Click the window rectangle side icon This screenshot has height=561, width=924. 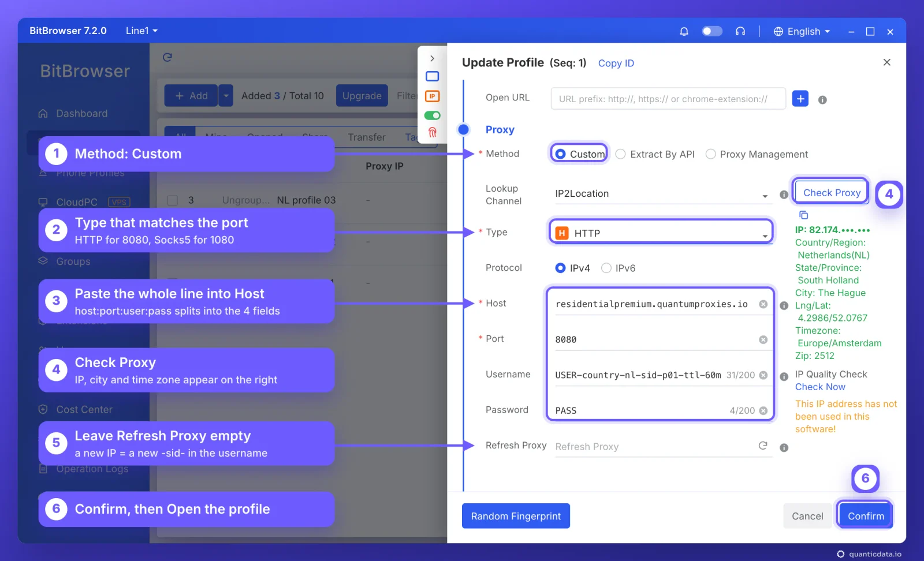[x=432, y=76]
